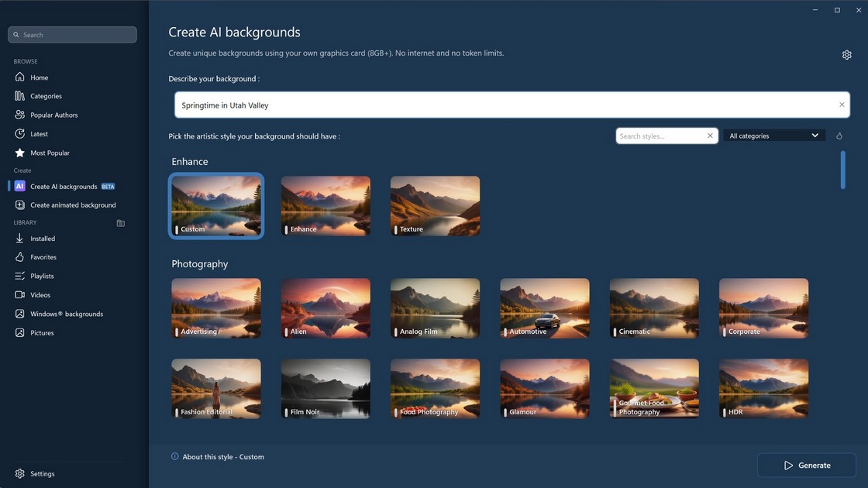This screenshot has height=488, width=868.
Task: Open the Categories icon in Browse
Action: (x=20, y=96)
